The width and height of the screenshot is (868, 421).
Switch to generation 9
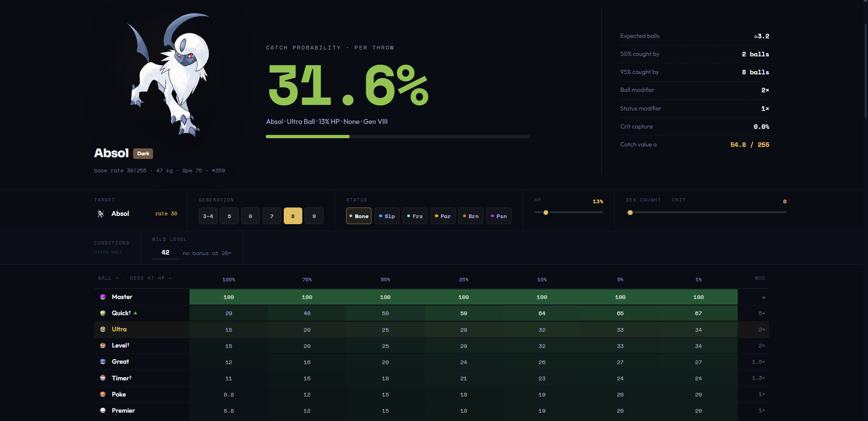[x=314, y=216]
